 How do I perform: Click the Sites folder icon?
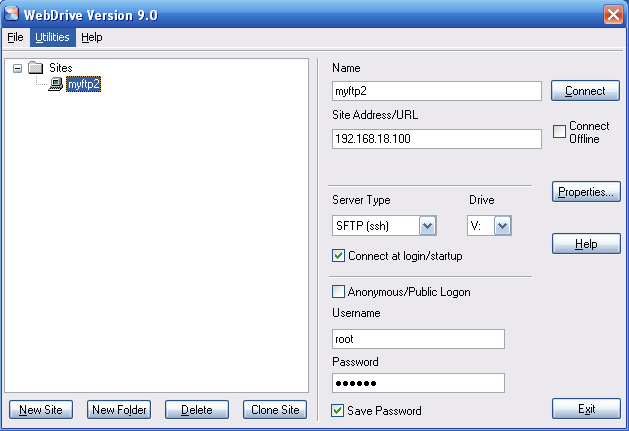click(36, 68)
